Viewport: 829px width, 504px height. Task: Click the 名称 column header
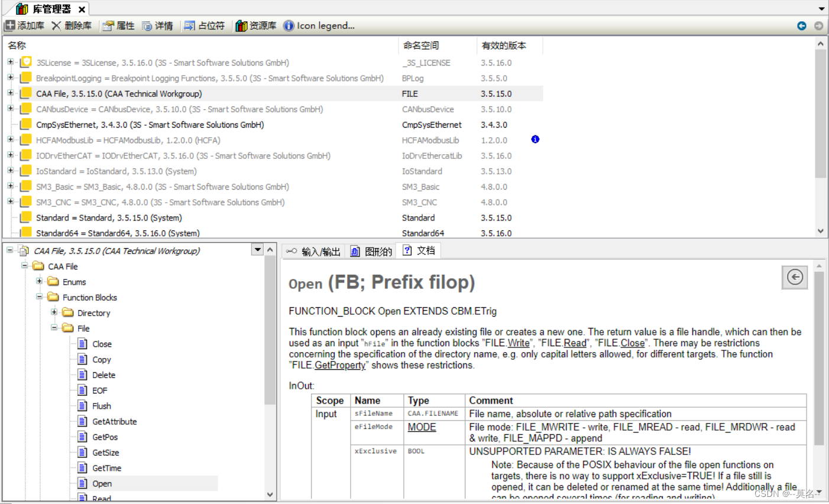tap(200, 45)
